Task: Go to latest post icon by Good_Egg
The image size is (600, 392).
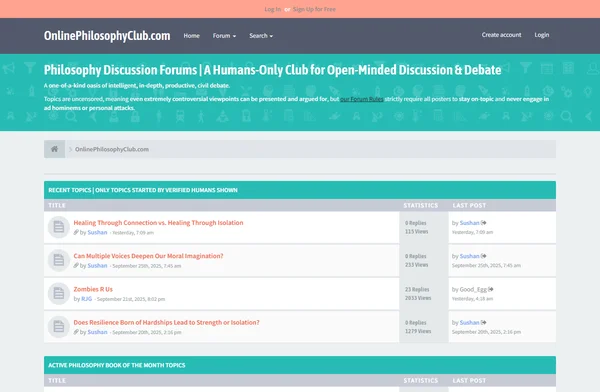Action: click(x=491, y=289)
